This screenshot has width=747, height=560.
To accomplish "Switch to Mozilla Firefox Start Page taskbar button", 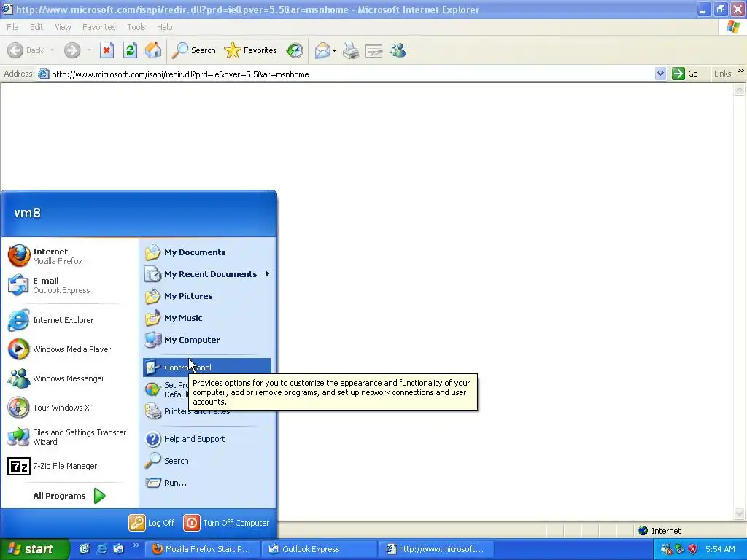I will click(x=202, y=549).
